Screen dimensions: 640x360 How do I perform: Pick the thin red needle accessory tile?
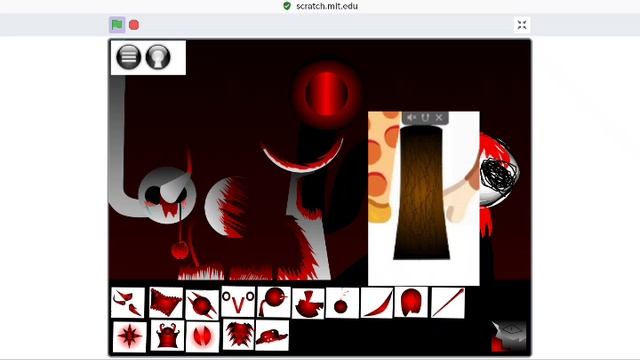pos(448,302)
